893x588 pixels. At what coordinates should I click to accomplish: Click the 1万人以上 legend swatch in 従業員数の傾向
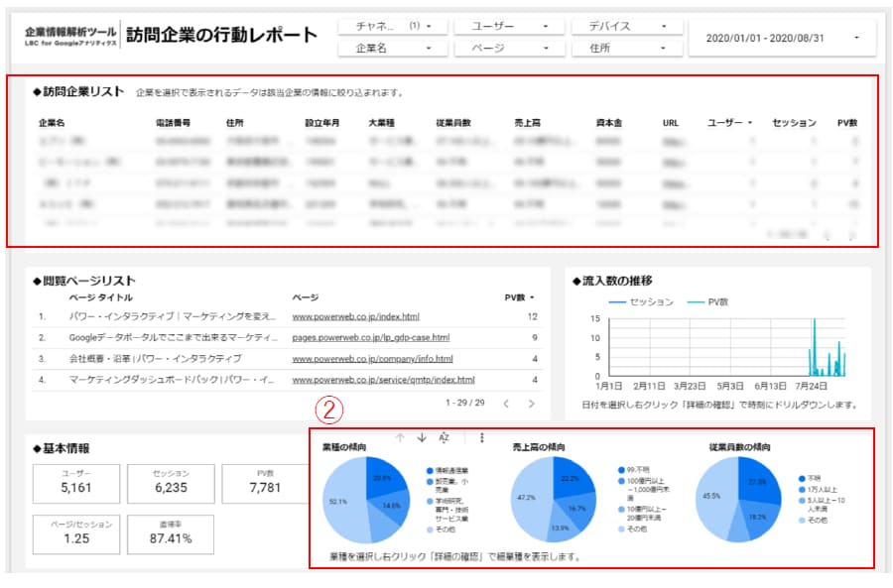click(x=802, y=490)
